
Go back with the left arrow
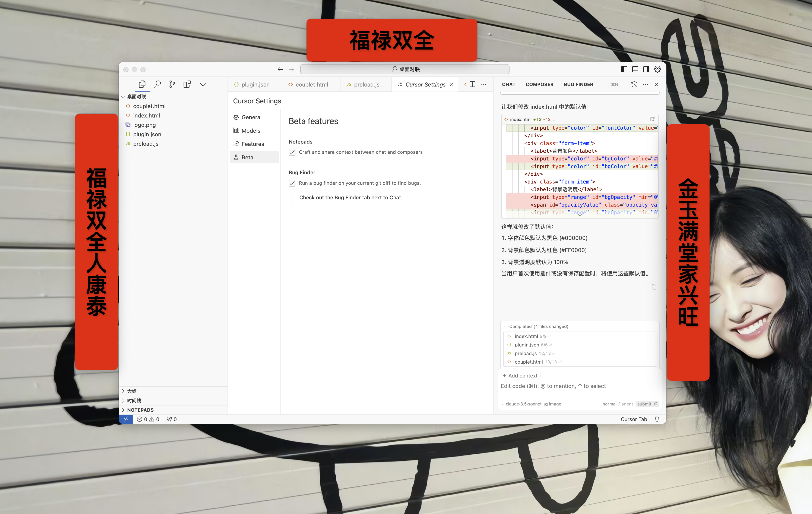point(280,69)
